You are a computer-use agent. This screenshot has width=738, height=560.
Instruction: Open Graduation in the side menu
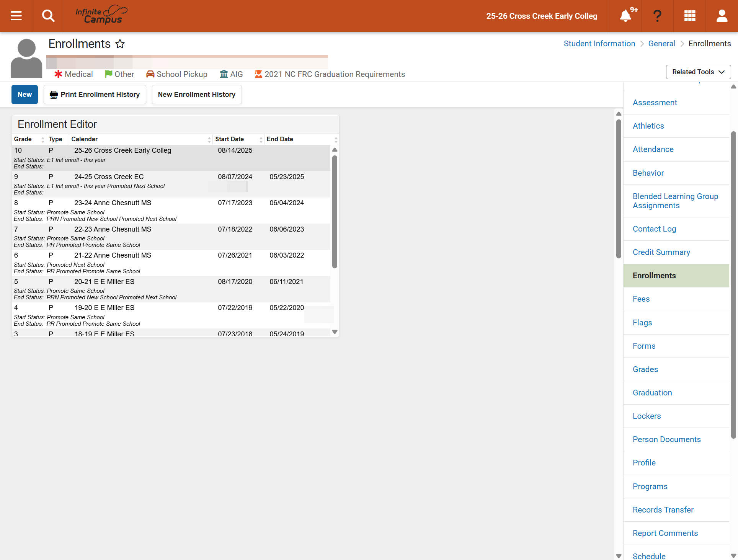(x=676, y=393)
